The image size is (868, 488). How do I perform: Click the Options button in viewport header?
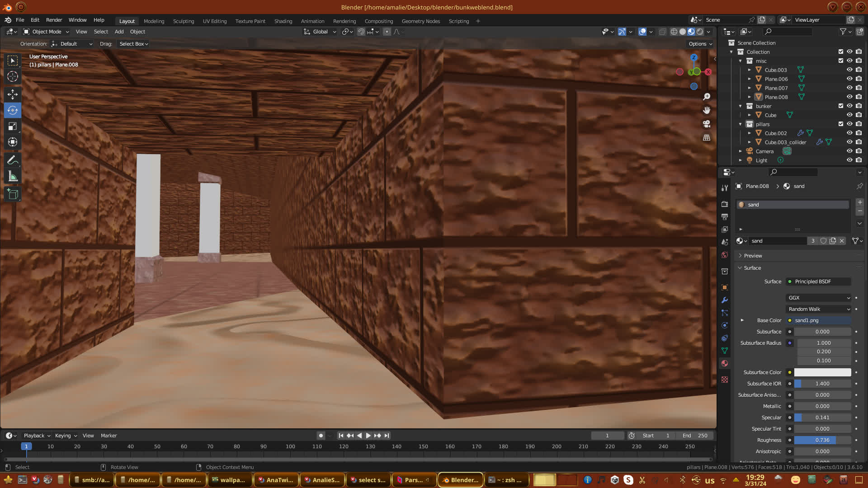tap(700, 44)
